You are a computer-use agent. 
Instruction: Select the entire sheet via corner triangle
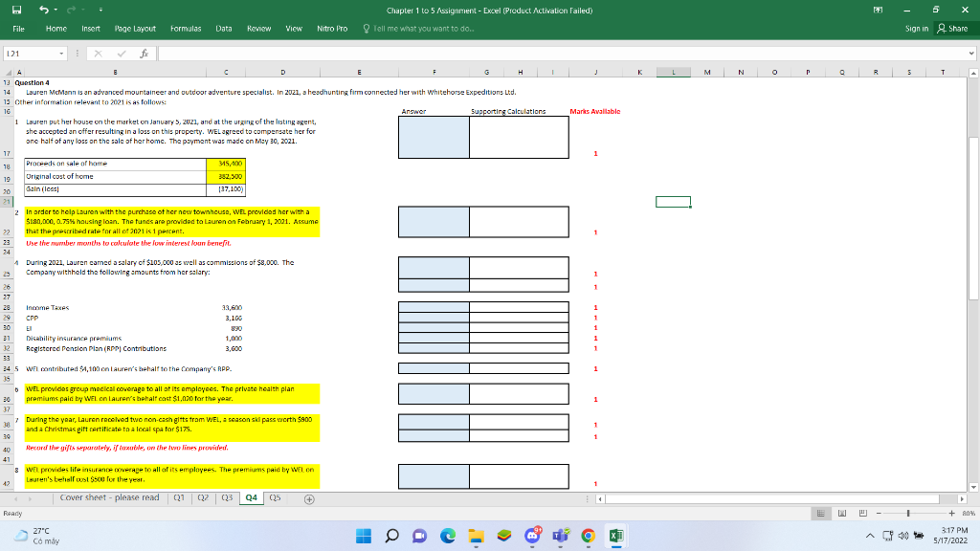point(7,73)
